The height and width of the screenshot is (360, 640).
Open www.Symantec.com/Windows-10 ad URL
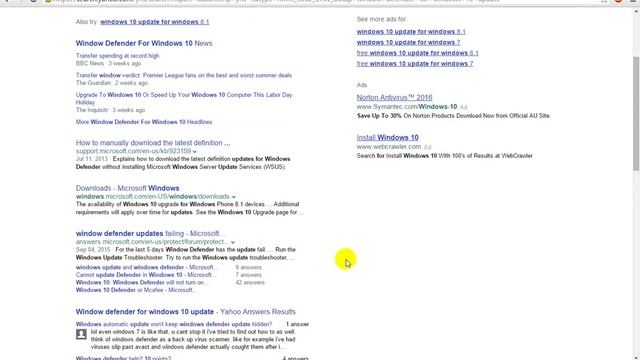pos(407,107)
